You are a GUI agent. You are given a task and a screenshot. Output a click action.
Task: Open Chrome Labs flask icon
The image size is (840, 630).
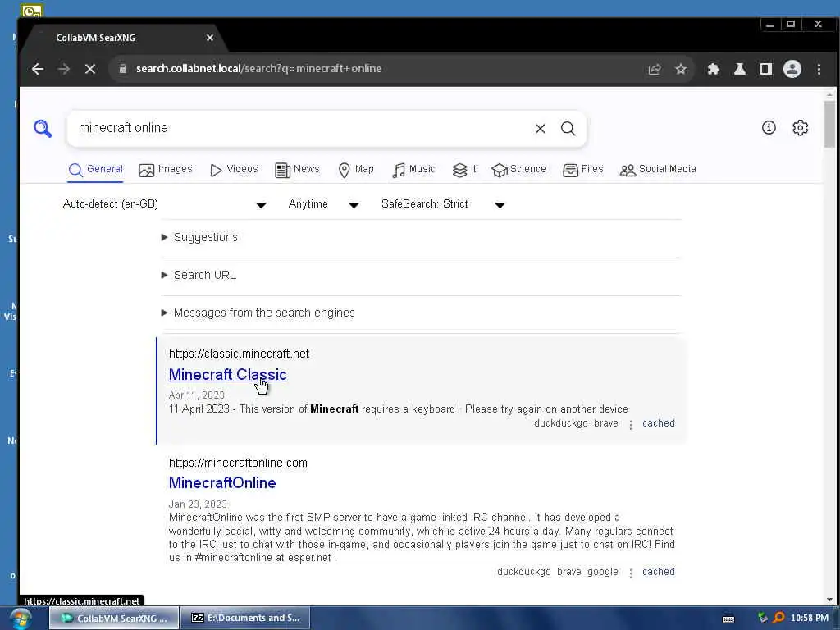point(740,69)
